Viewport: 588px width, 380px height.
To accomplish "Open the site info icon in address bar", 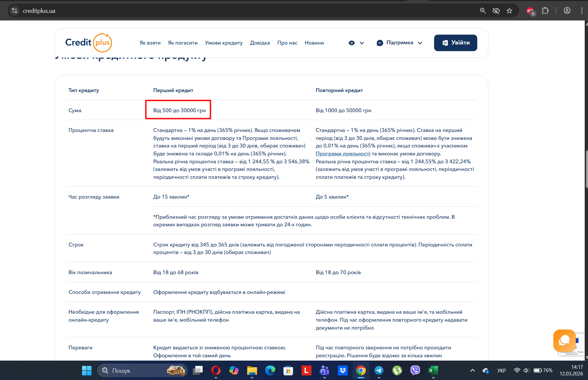I will (x=15, y=11).
